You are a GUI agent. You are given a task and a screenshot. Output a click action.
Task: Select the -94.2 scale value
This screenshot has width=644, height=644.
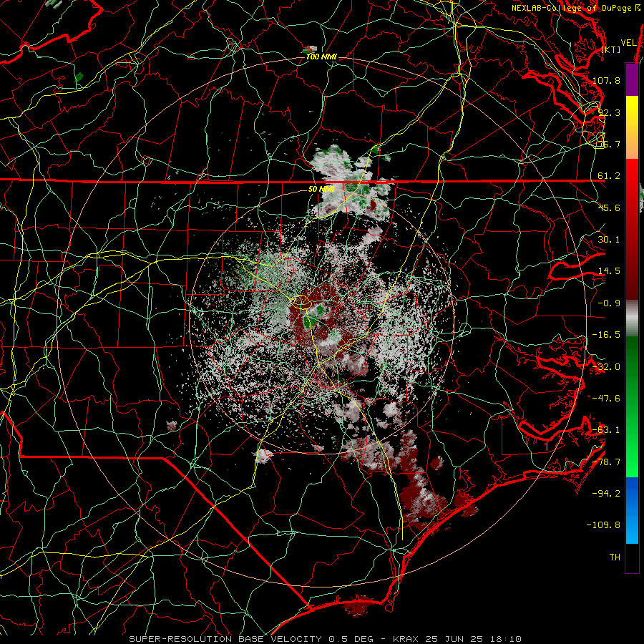(606, 493)
